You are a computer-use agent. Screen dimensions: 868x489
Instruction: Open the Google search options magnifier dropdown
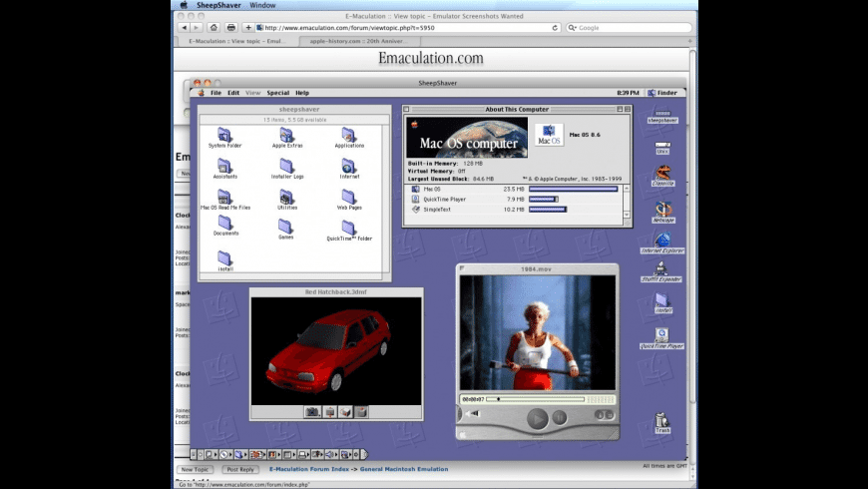coord(573,28)
